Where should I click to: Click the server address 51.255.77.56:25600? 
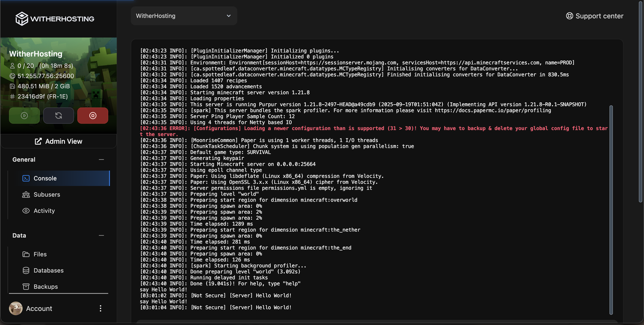pos(46,76)
